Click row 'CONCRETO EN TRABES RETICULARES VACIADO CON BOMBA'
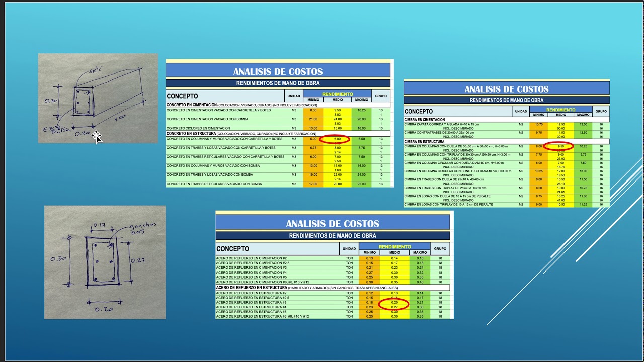The height and width of the screenshot is (362, 644). [278, 184]
